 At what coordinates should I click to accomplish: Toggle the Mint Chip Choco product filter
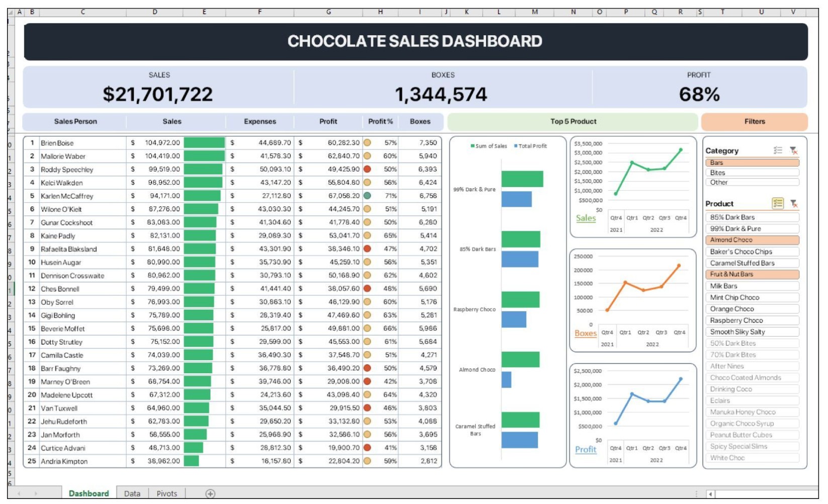coord(752,297)
